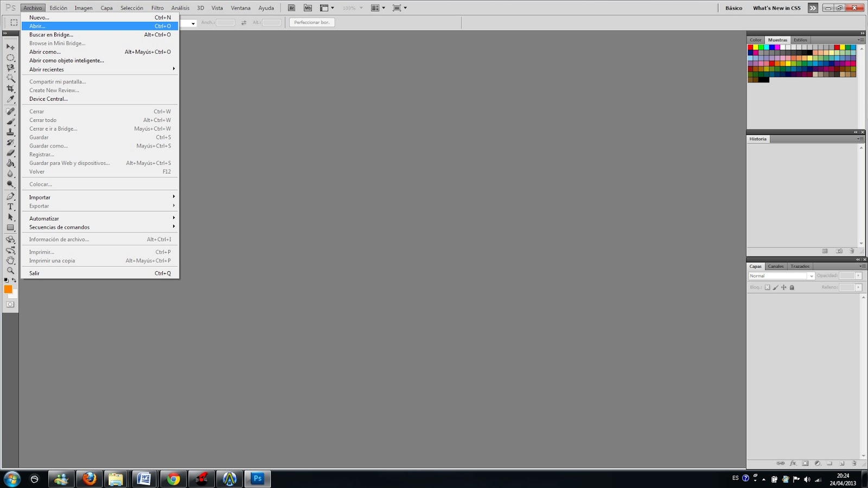Select Buscar en Bridge... menu entry
The image size is (868, 488).
pyautogui.click(x=100, y=35)
